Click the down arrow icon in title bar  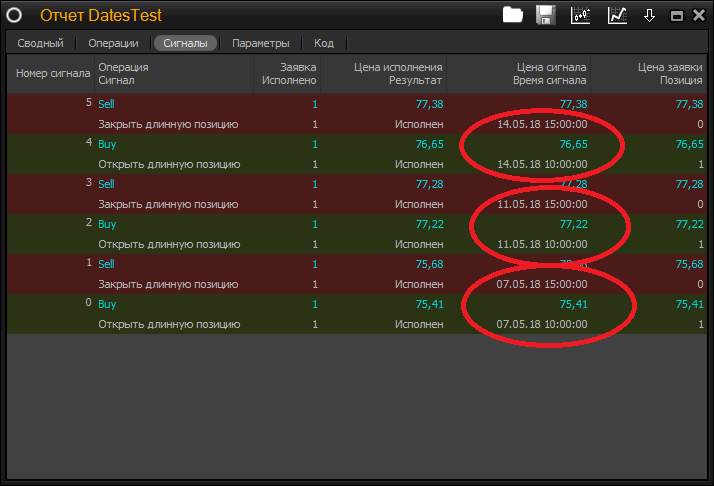649,15
